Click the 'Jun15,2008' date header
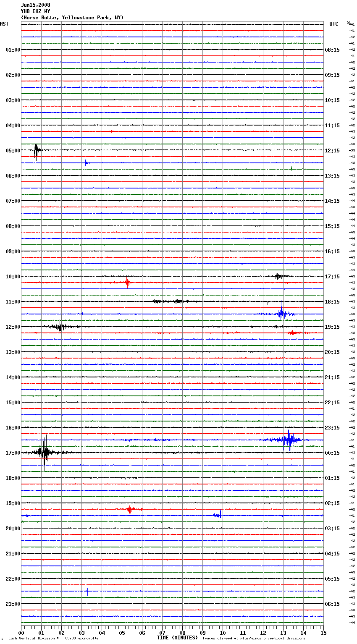 [36, 5]
